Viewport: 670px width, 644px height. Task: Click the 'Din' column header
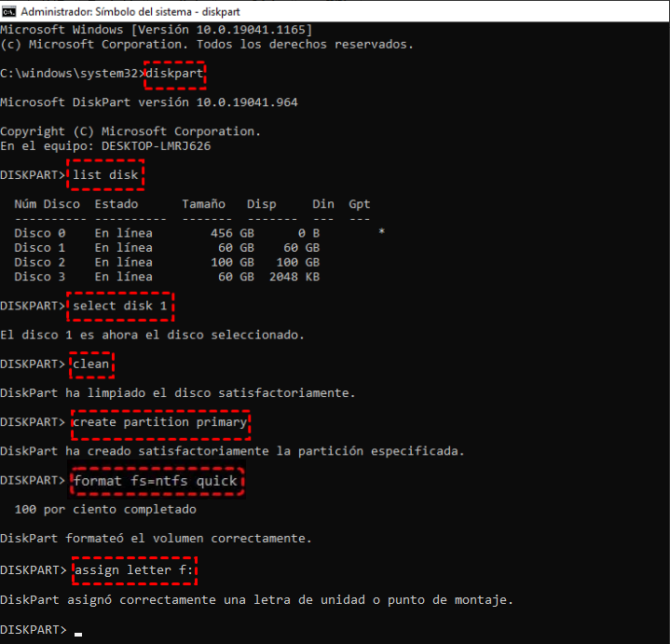pyautogui.click(x=323, y=204)
